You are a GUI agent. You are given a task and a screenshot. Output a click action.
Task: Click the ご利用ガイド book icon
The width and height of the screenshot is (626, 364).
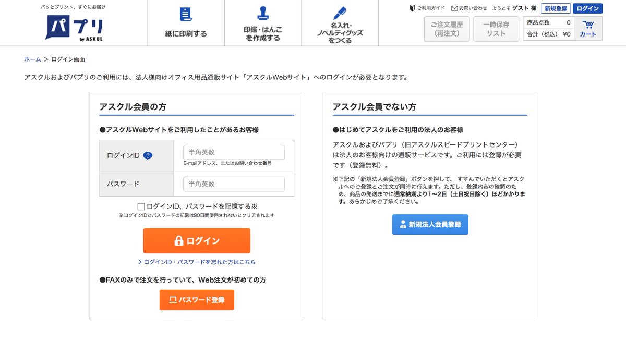coord(413,8)
